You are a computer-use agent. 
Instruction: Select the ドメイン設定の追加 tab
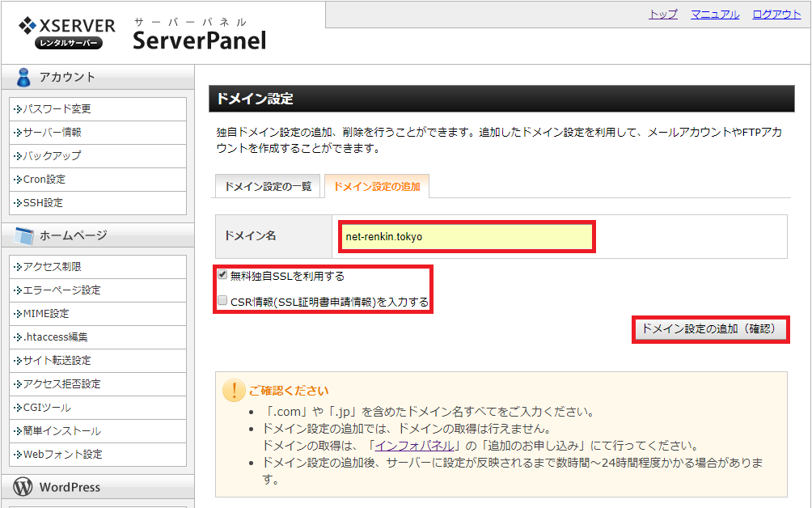pyautogui.click(x=376, y=186)
